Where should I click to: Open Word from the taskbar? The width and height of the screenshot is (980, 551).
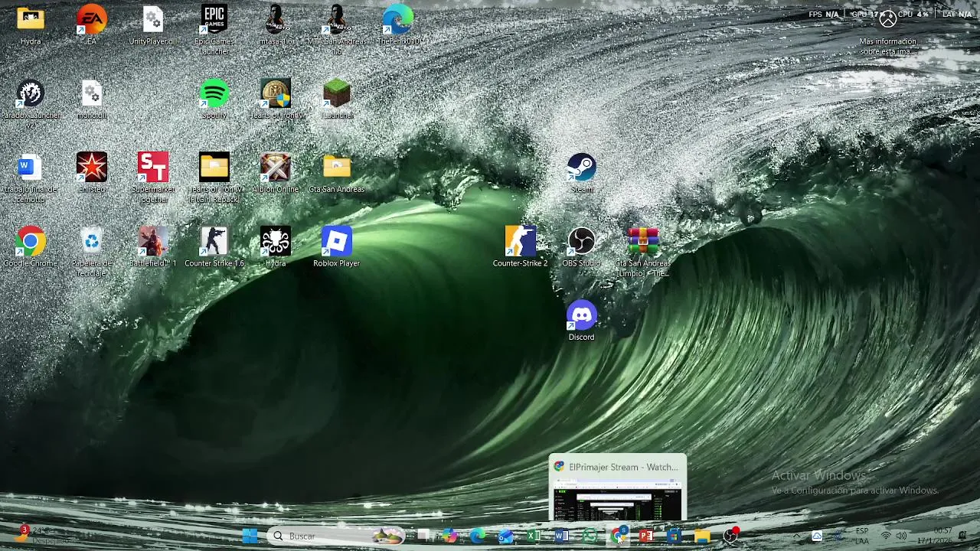[561, 536]
